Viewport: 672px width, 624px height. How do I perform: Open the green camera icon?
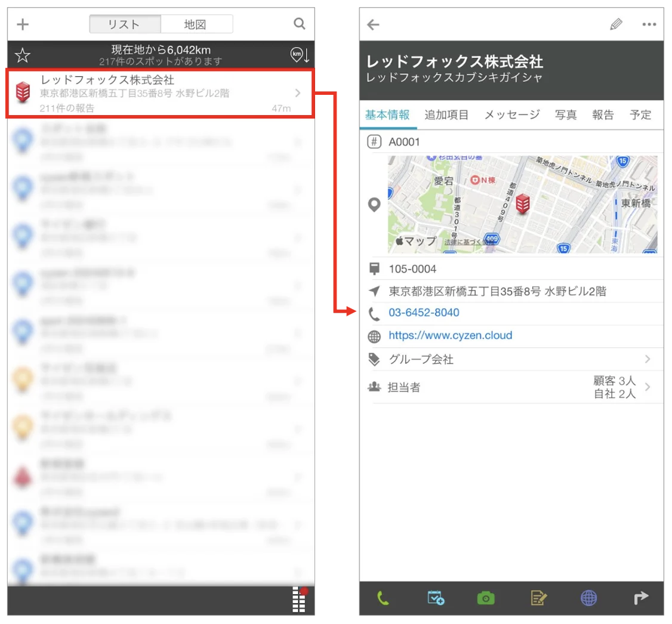[x=486, y=598]
